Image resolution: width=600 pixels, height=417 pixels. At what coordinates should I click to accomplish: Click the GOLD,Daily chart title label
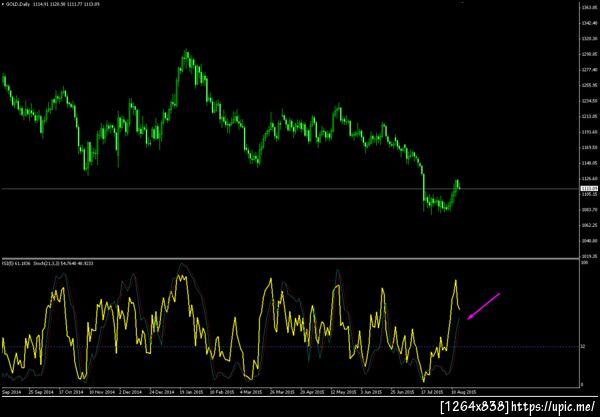[51, 4]
